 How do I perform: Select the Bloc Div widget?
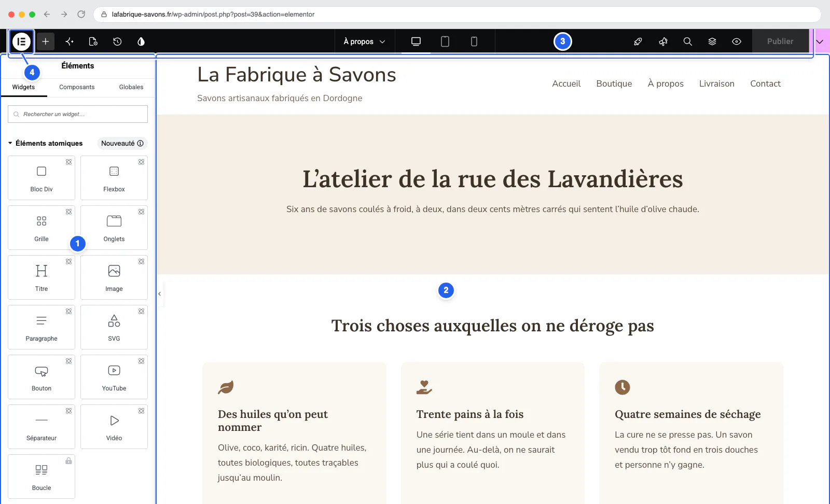41,178
